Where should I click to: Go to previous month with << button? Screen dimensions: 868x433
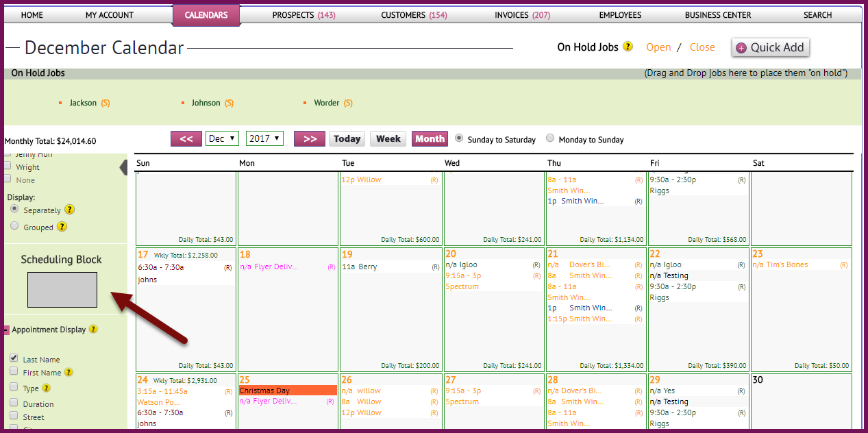point(186,138)
